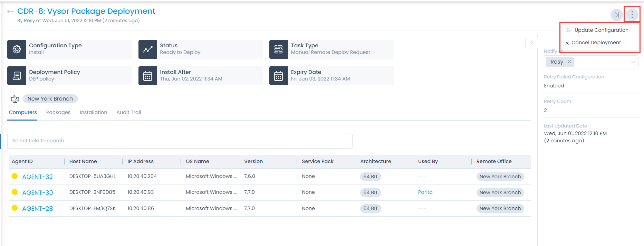Go back using the left arrow icon
This screenshot has width=644, height=246.
tap(11, 12)
